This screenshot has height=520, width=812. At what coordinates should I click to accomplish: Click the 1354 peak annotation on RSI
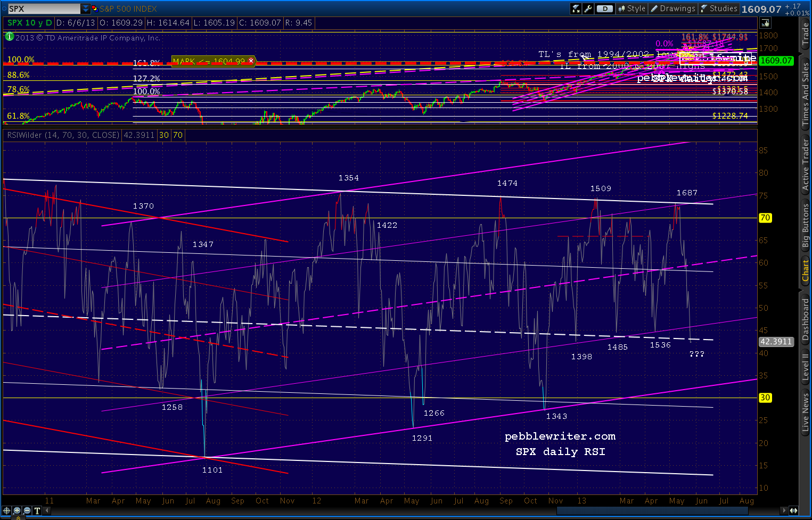[349, 178]
